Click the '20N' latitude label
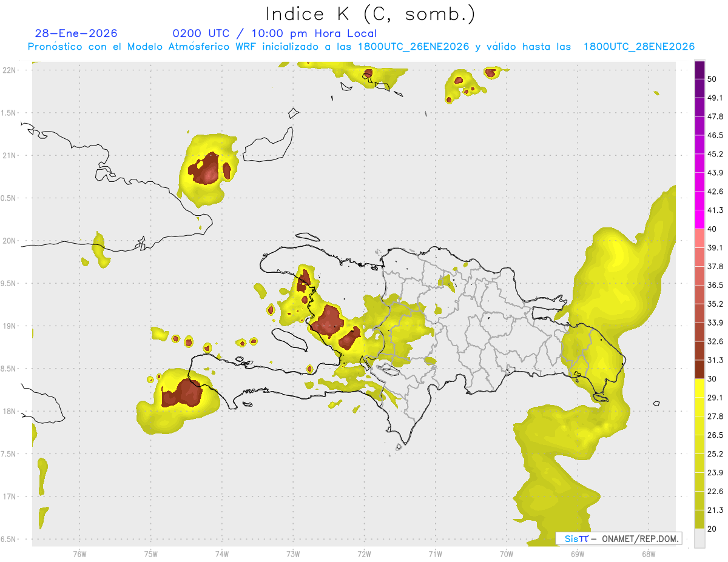 pos(9,241)
